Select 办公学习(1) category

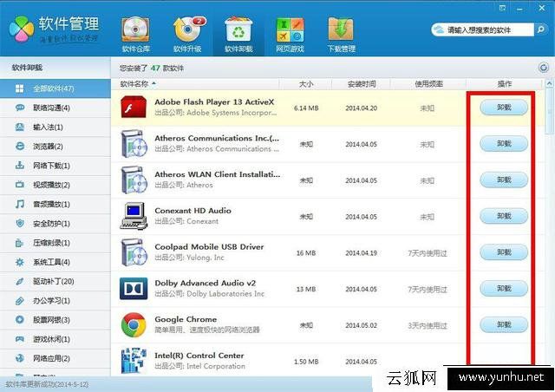55,301
